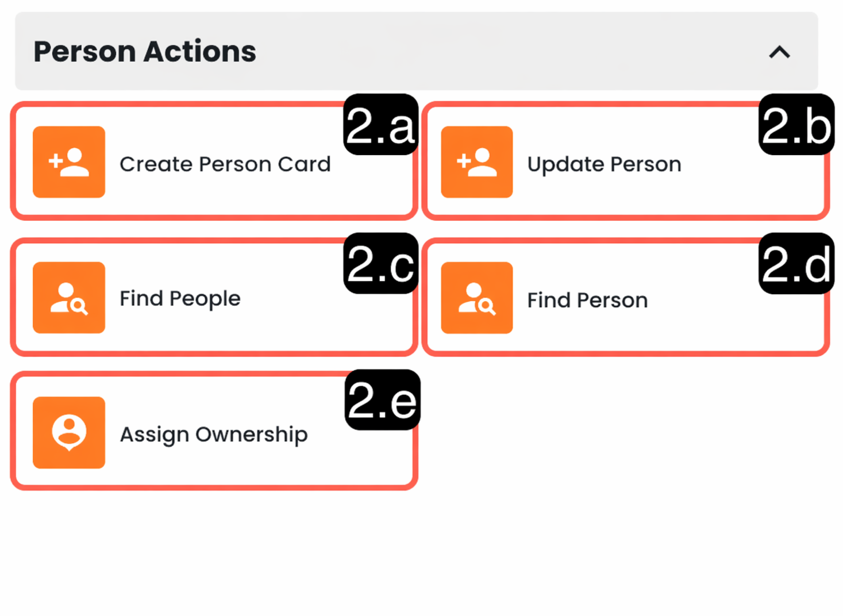Viewport: 843px width, 616px height.
Task: Click the 2.b annotation badge
Action: click(796, 125)
